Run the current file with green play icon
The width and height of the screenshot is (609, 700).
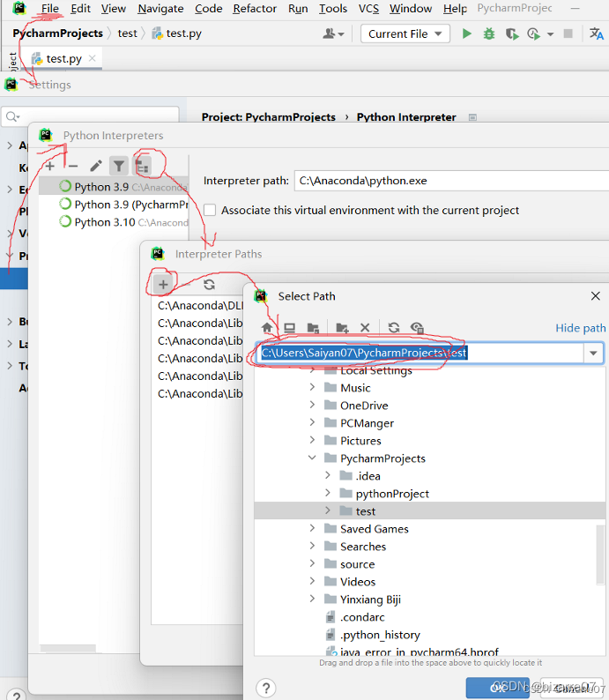467,34
